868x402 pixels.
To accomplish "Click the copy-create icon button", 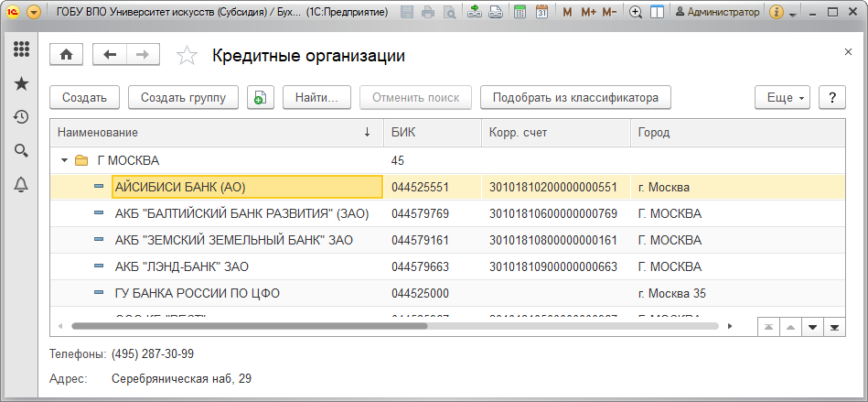I will click(x=261, y=98).
